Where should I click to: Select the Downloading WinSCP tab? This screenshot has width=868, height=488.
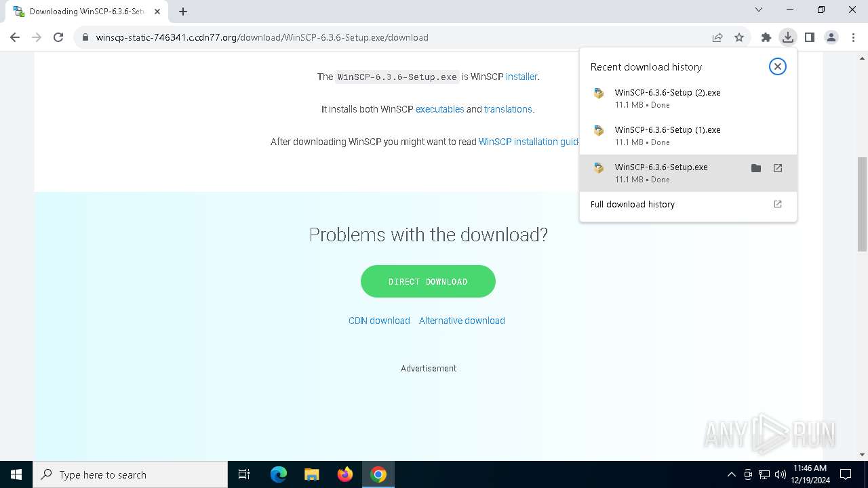coord(86,12)
